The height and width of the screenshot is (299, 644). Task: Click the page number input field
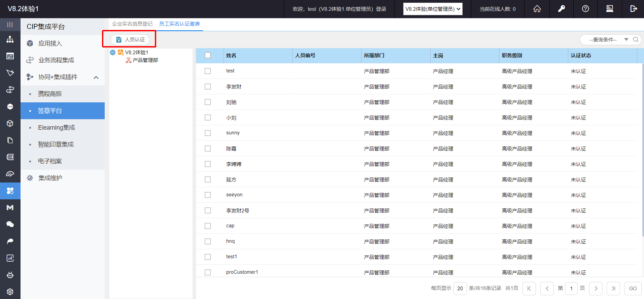coord(571,289)
